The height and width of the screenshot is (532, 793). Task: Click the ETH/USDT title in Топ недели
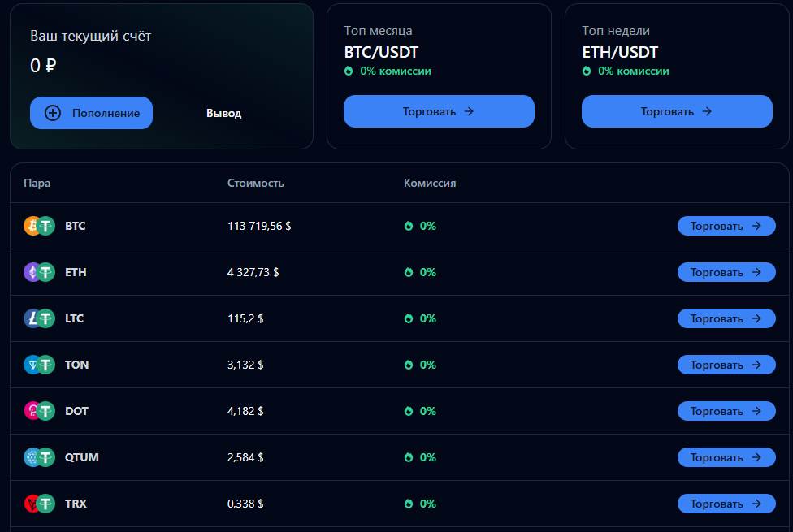620,52
